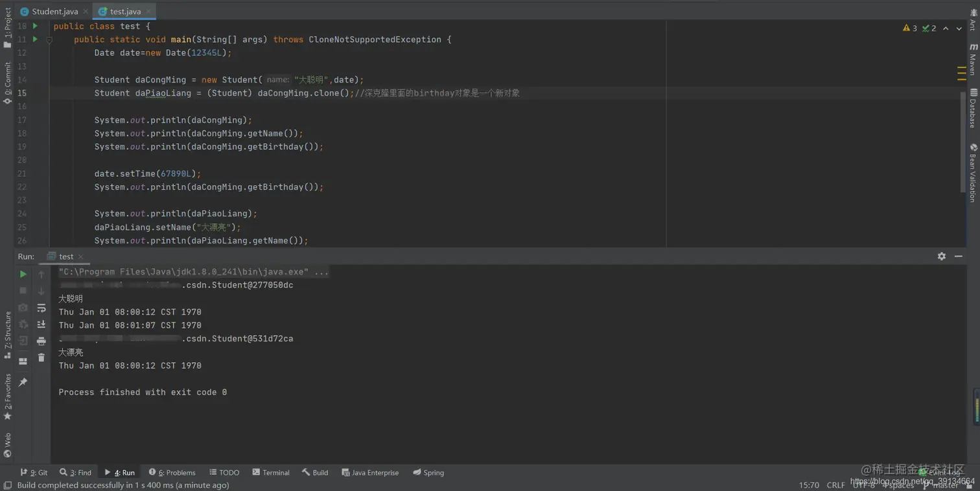Open Run panel settings gear
The image size is (980, 491).
(942, 257)
